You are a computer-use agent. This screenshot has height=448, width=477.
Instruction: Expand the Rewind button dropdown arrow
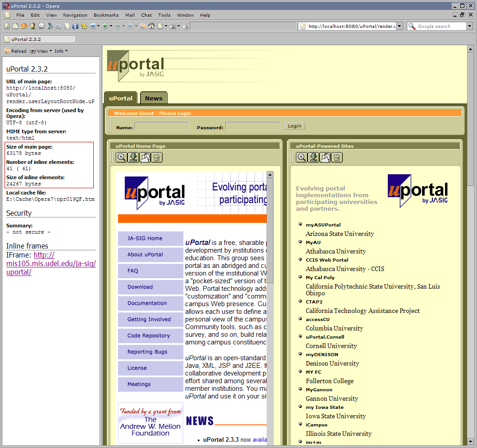point(98,26)
